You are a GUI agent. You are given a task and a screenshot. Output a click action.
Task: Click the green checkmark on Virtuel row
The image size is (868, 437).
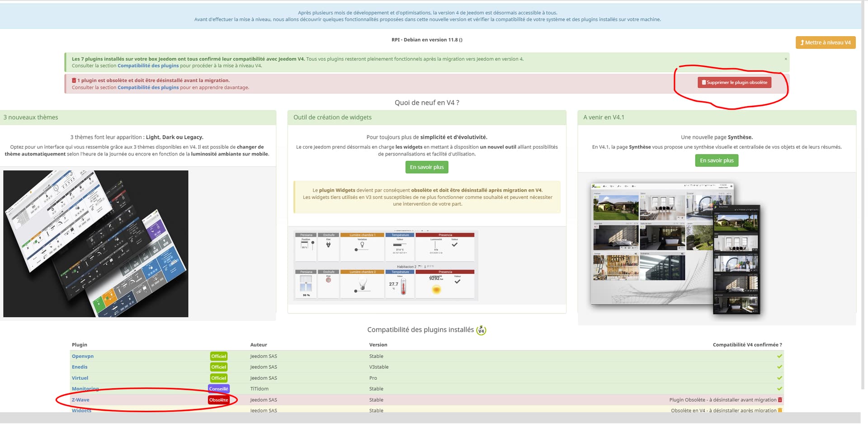779,378
